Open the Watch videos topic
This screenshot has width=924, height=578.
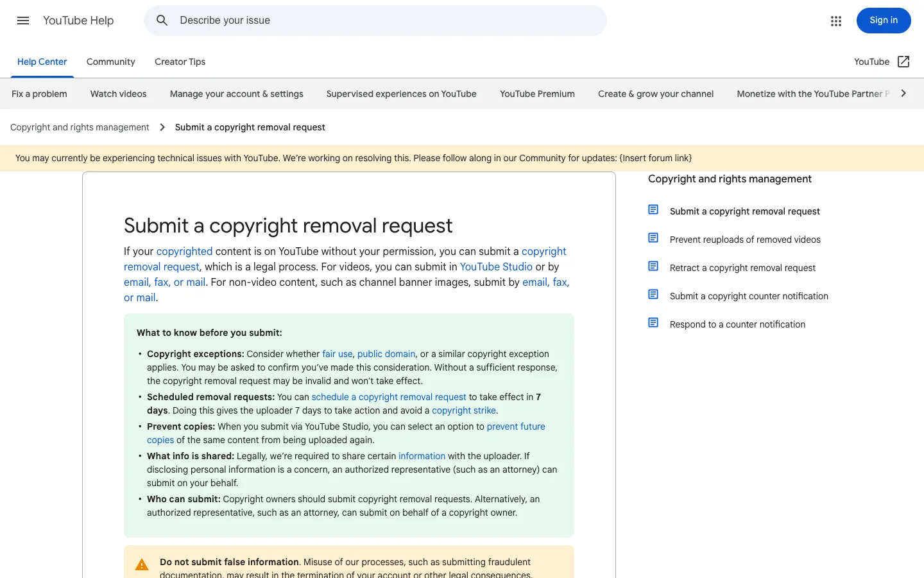pos(119,94)
